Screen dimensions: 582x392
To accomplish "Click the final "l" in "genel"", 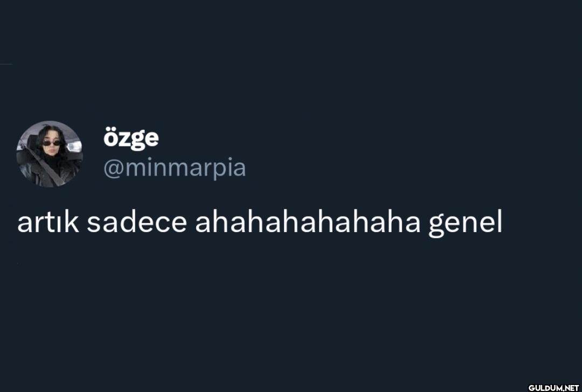I will pos(499,222).
